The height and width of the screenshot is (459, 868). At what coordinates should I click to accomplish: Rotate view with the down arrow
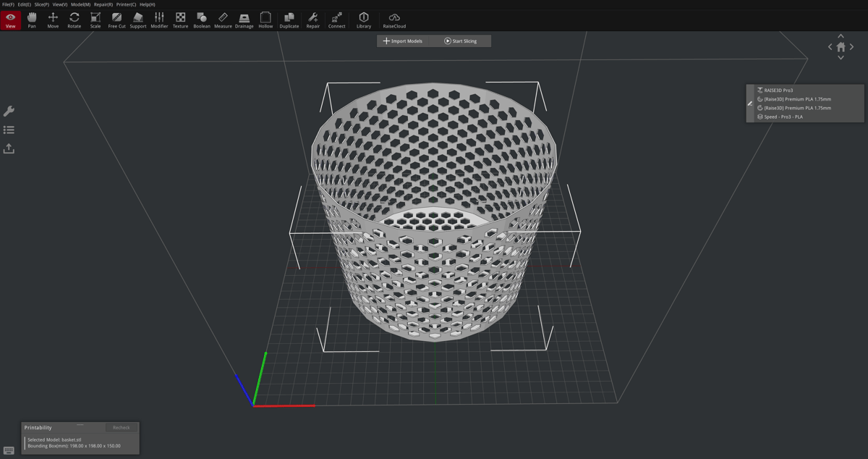841,58
